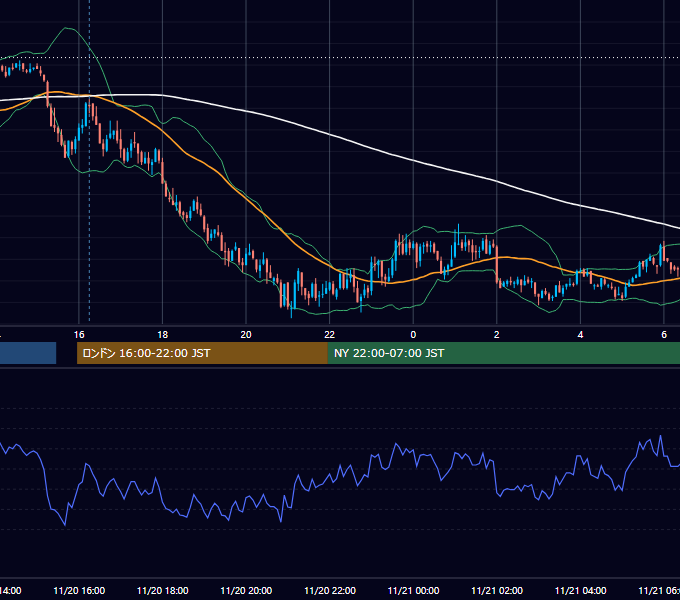Click the blue session bar before London
The height and width of the screenshot is (600, 680).
pos(28,353)
